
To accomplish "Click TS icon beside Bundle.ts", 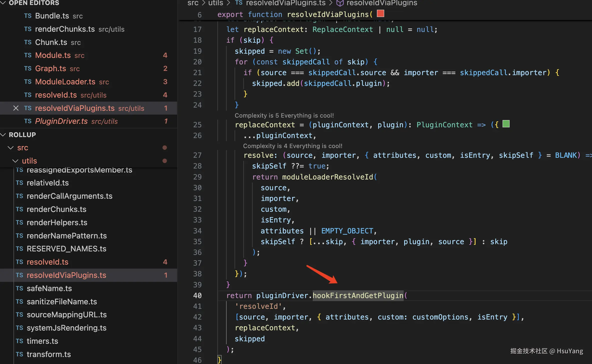I will coord(28,16).
